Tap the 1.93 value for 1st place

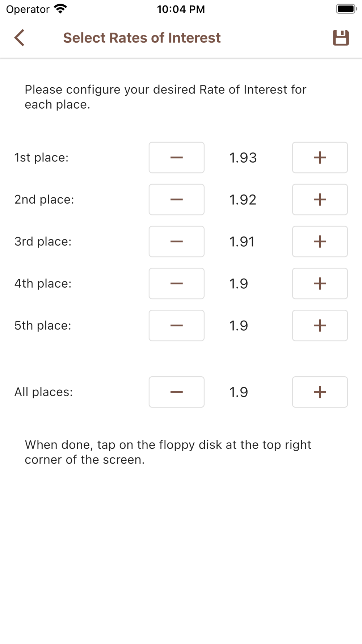pos(243,158)
